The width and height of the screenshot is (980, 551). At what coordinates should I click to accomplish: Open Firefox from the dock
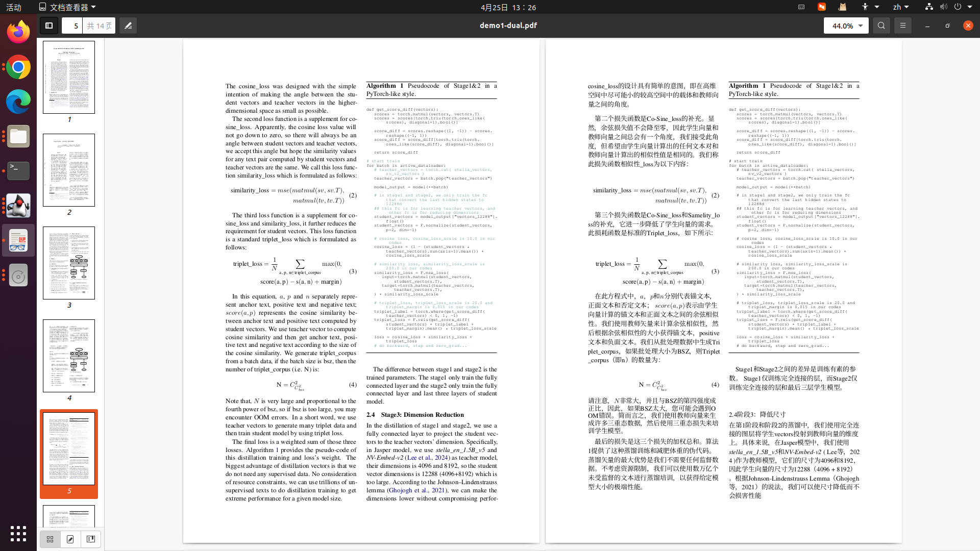[18, 33]
